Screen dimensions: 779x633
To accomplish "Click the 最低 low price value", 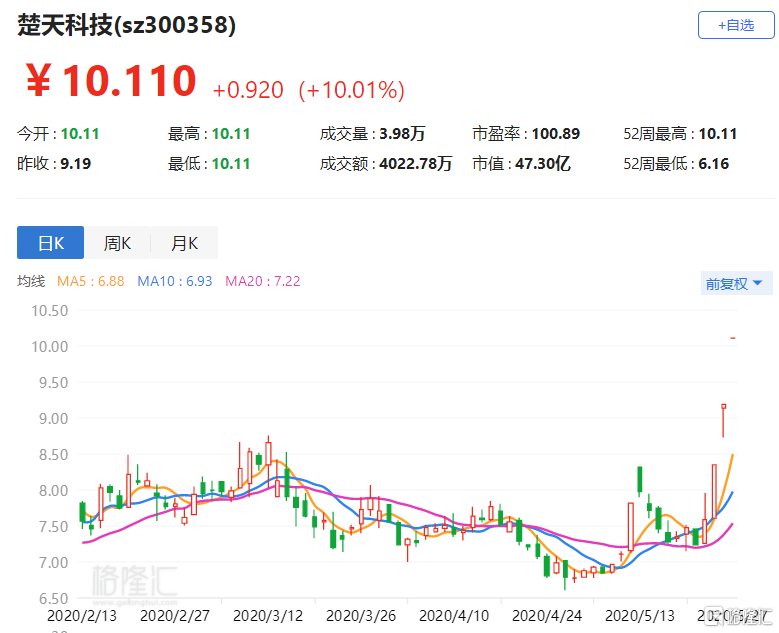I will [x=231, y=163].
